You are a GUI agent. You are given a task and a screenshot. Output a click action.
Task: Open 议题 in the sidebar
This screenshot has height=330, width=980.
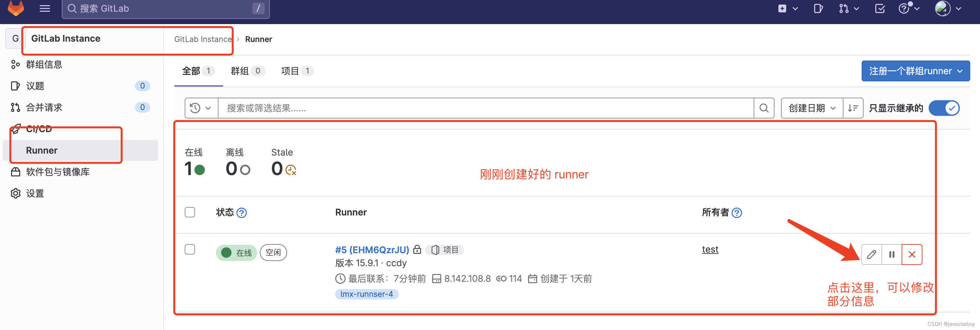[x=35, y=86]
